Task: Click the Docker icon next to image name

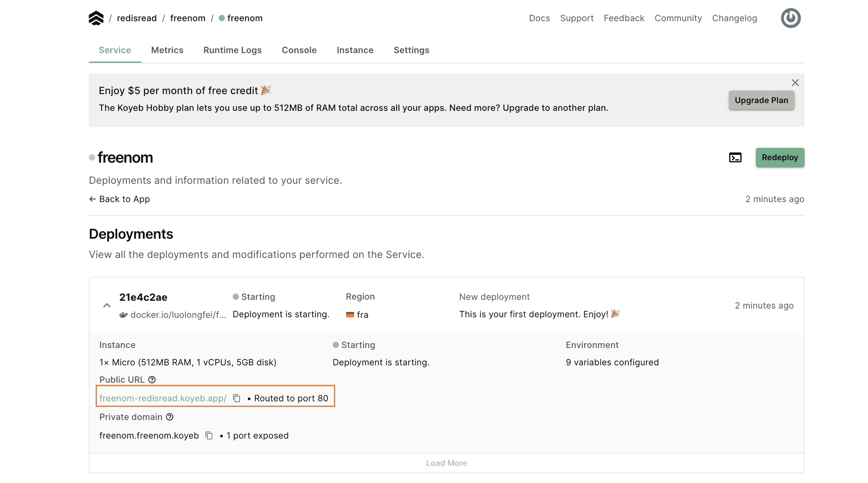Action: coord(124,315)
